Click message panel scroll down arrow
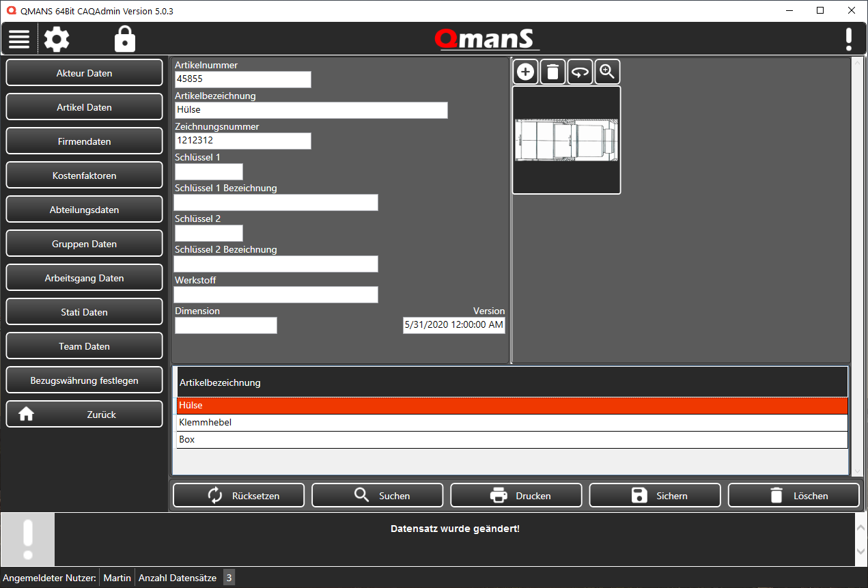 pyautogui.click(x=862, y=551)
